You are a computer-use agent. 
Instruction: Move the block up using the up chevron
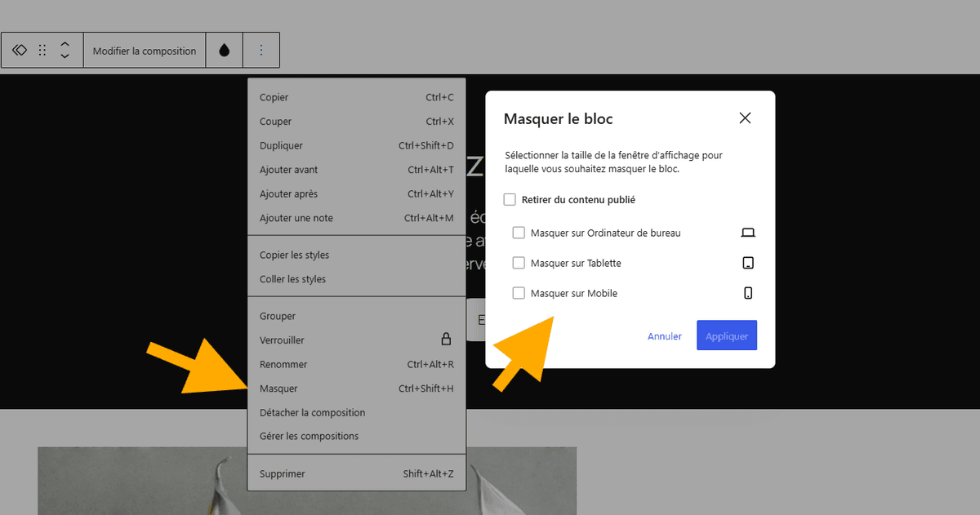[65, 44]
